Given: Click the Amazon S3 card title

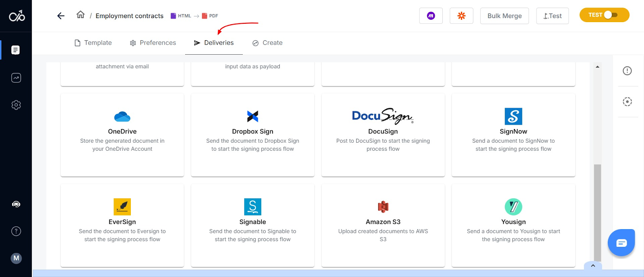Looking at the screenshot, I should [383, 222].
